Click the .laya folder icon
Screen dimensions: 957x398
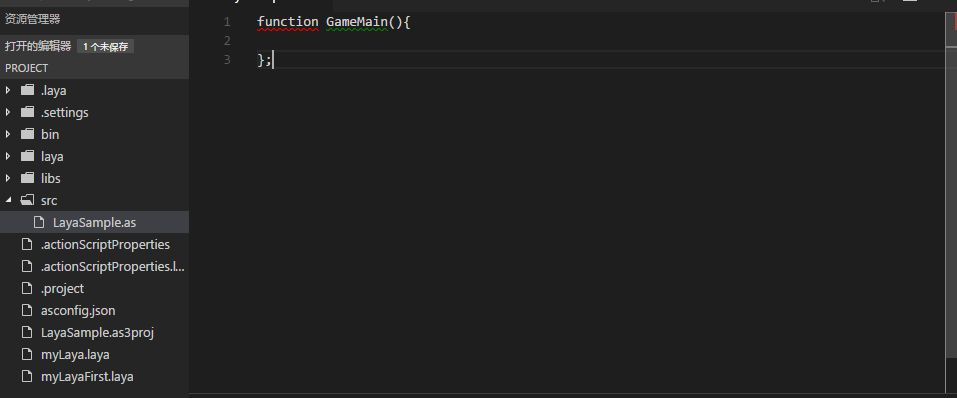pyautogui.click(x=27, y=90)
